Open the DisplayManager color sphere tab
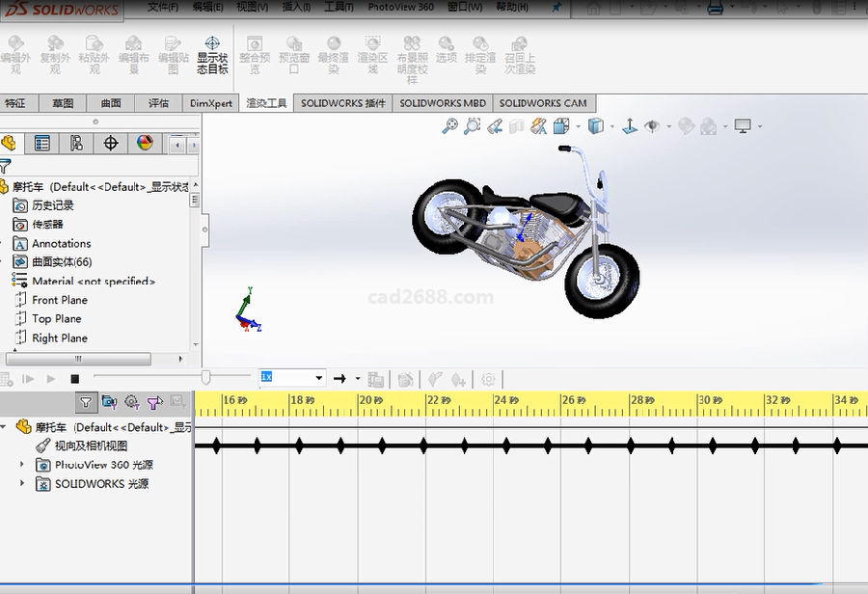 pyautogui.click(x=145, y=144)
